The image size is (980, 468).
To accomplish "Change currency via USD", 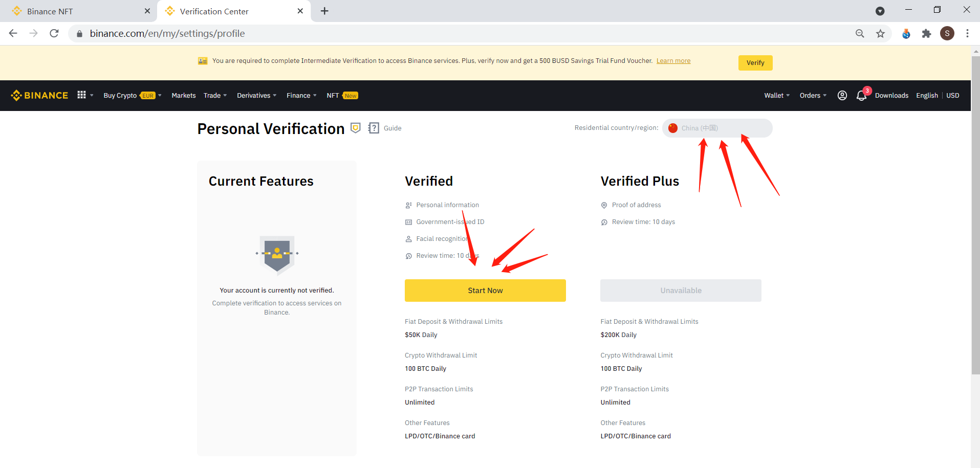I will point(952,95).
